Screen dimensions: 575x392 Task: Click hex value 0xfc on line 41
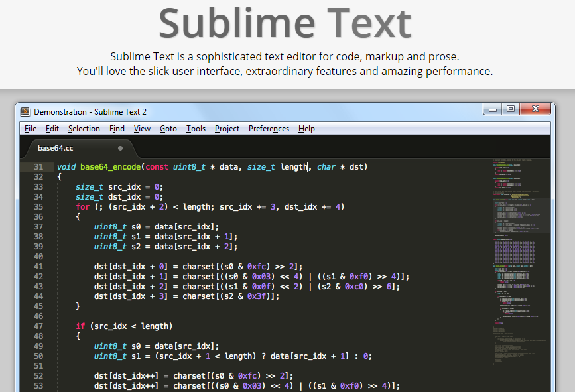[257, 267]
